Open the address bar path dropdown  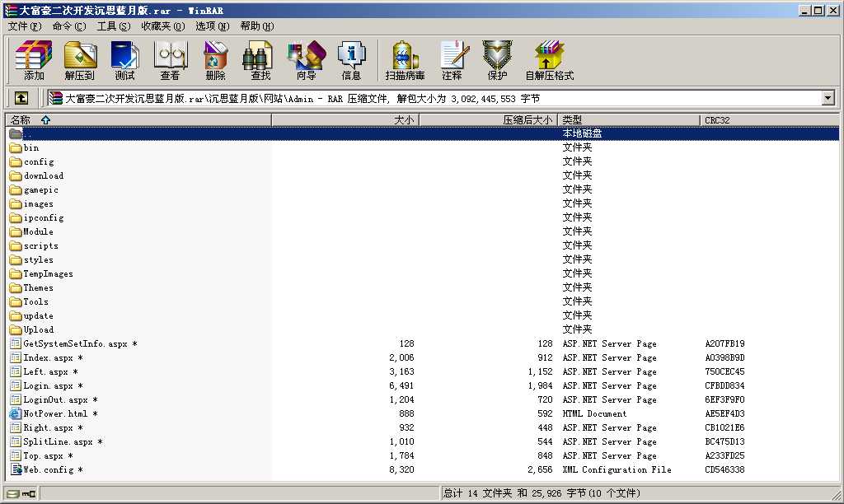click(828, 98)
